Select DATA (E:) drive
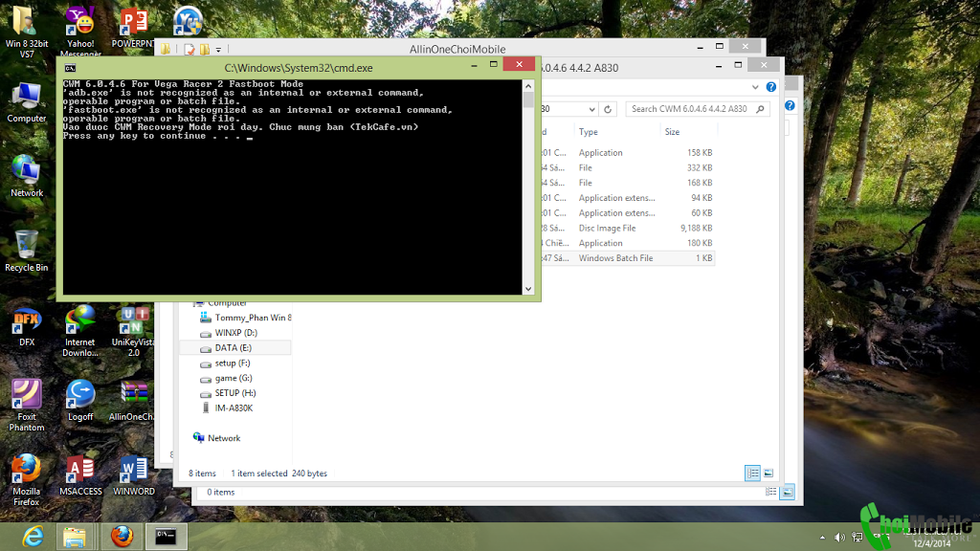This screenshot has height=551, width=980. [235, 348]
